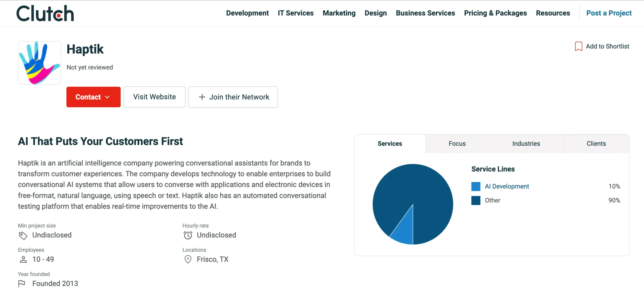Screen dimensions: 644x296
Task: Click the Haptik hand logo thumbnail
Action: [x=39, y=62]
